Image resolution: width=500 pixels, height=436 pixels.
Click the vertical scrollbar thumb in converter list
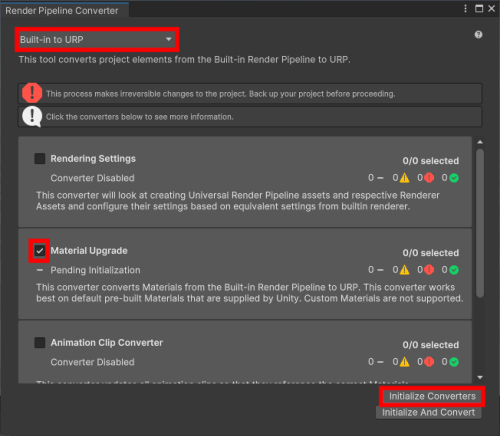click(x=480, y=223)
